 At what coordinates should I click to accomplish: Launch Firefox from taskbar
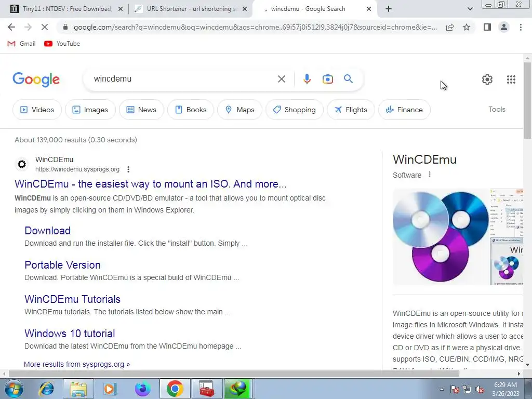pyautogui.click(x=142, y=389)
